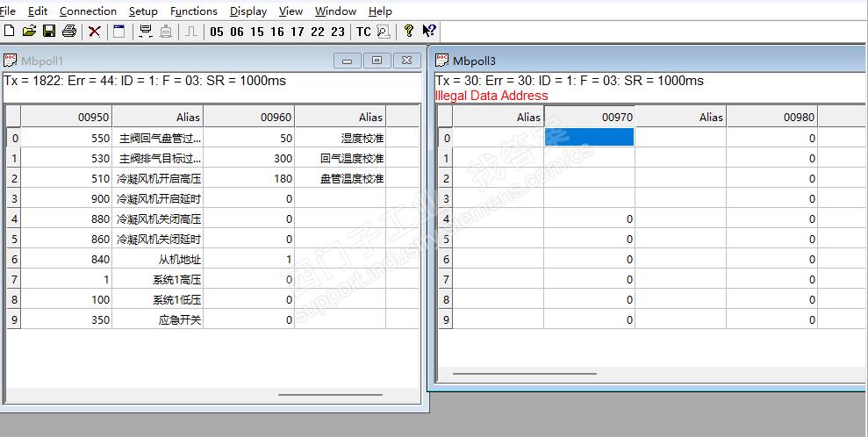868x437 pixels.
Task: Select function 16 in the toolbar
Action: click(277, 32)
